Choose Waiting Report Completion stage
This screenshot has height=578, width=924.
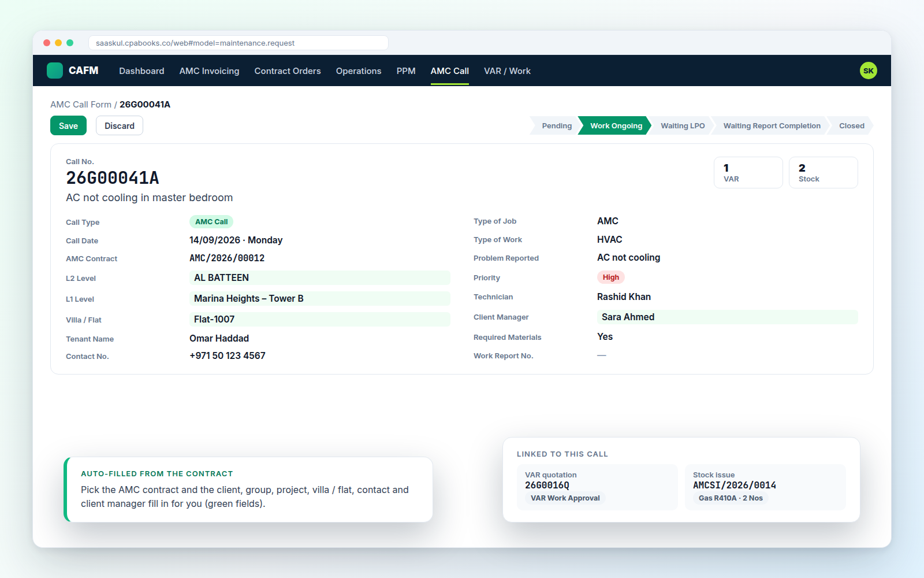772,125
